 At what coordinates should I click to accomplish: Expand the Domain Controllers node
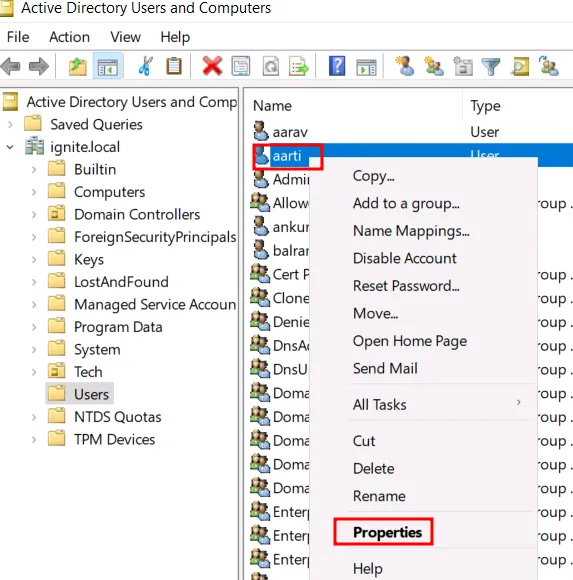coord(34,215)
